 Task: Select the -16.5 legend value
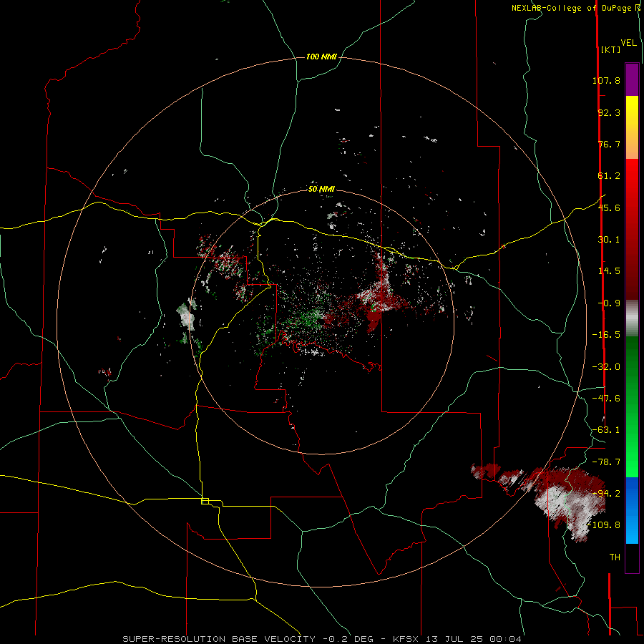pyautogui.click(x=606, y=335)
